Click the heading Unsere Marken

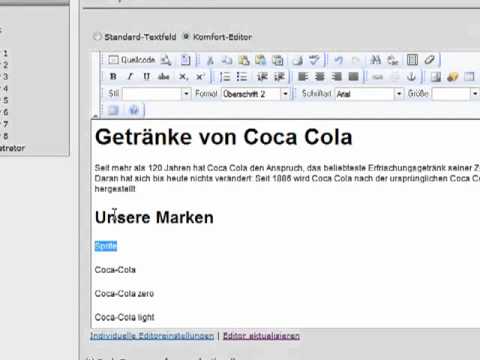tap(154, 217)
